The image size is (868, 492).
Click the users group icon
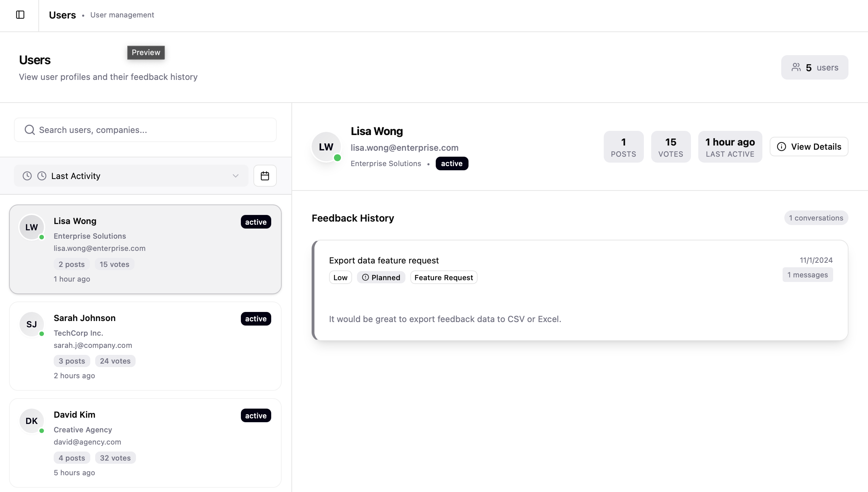796,67
